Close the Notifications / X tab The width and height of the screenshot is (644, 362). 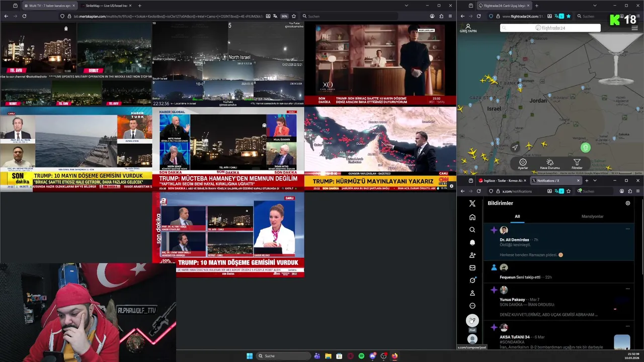(x=578, y=180)
